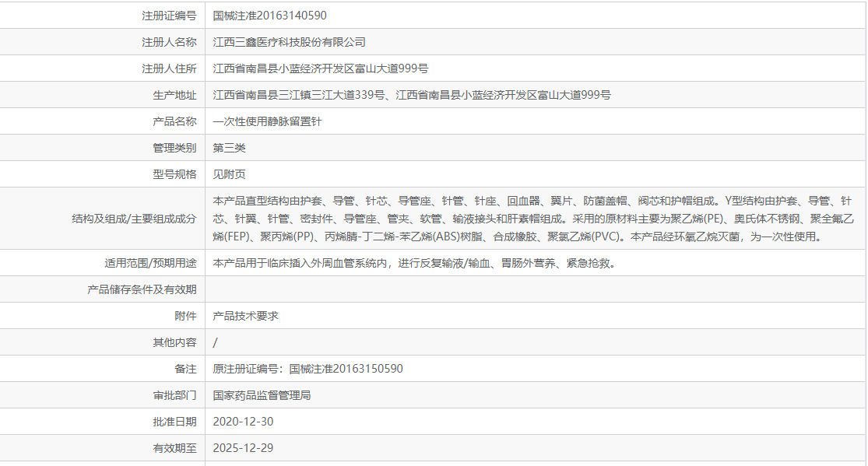Viewport: 868px width, 466px height.
Task: Click the label 产品名称
Action: click(174, 122)
